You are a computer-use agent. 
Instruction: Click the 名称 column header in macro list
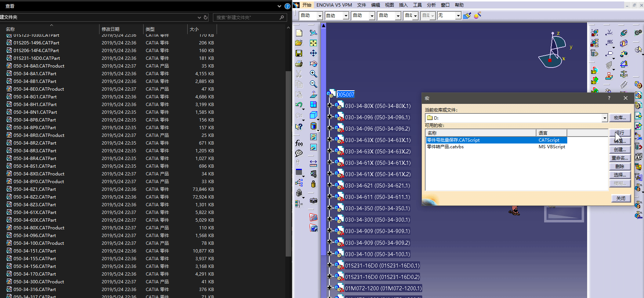tap(481, 133)
